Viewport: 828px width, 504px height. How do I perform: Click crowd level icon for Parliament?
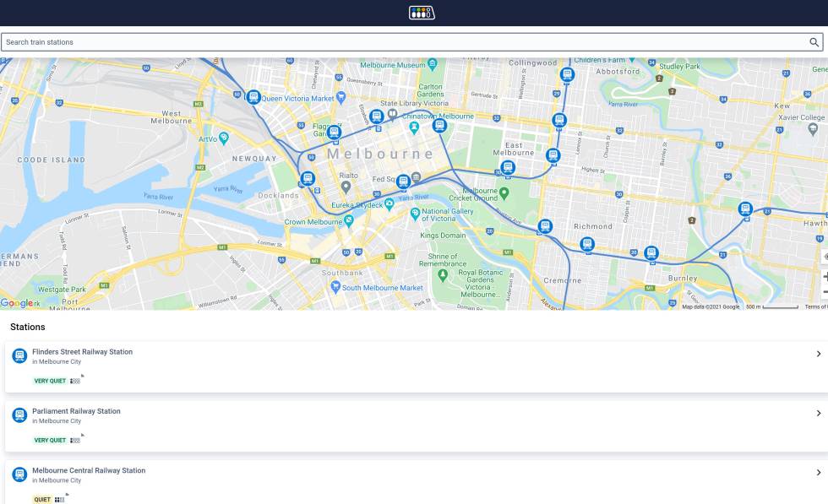pyautogui.click(x=77, y=439)
